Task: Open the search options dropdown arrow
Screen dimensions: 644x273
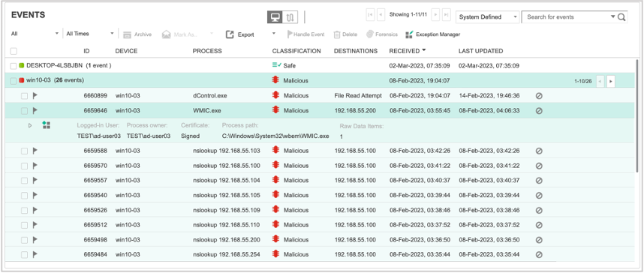Action: (612, 16)
